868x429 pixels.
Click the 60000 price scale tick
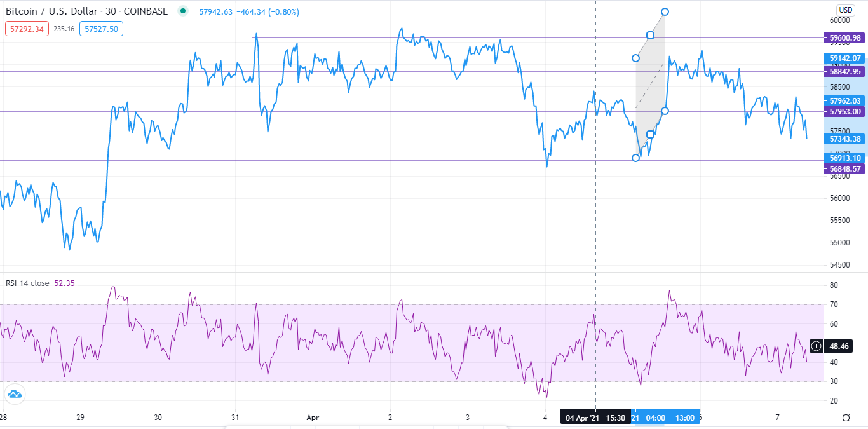coord(840,20)
